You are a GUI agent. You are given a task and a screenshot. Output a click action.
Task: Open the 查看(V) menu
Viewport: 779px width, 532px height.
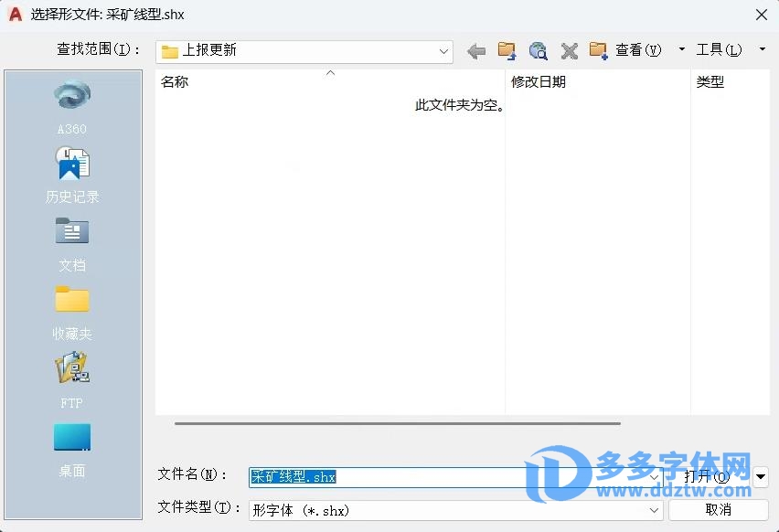click(638, 50)
